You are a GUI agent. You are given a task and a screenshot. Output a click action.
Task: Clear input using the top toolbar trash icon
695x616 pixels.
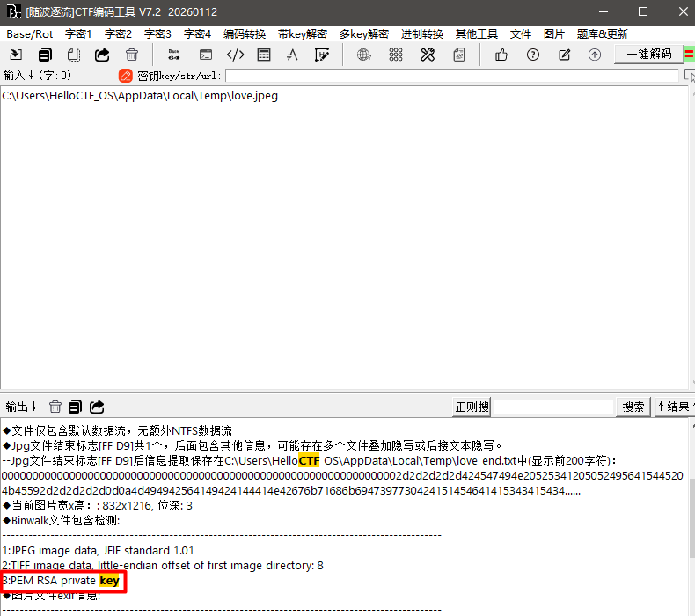[132, 55]
